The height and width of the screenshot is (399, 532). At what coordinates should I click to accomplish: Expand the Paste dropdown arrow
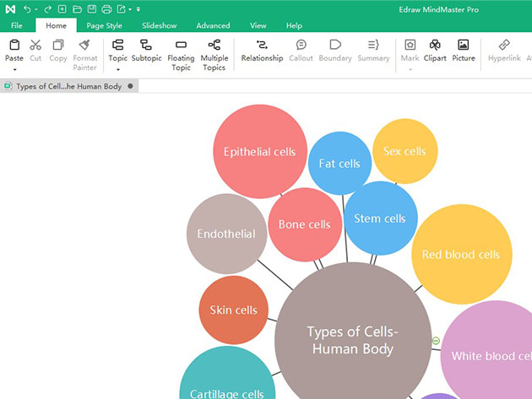tap(14, 69)
